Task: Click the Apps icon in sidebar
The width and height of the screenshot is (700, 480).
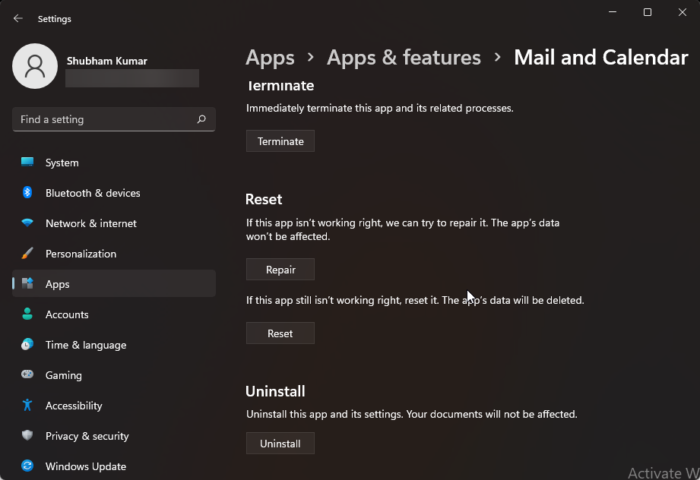Action: tap(27, 284)
